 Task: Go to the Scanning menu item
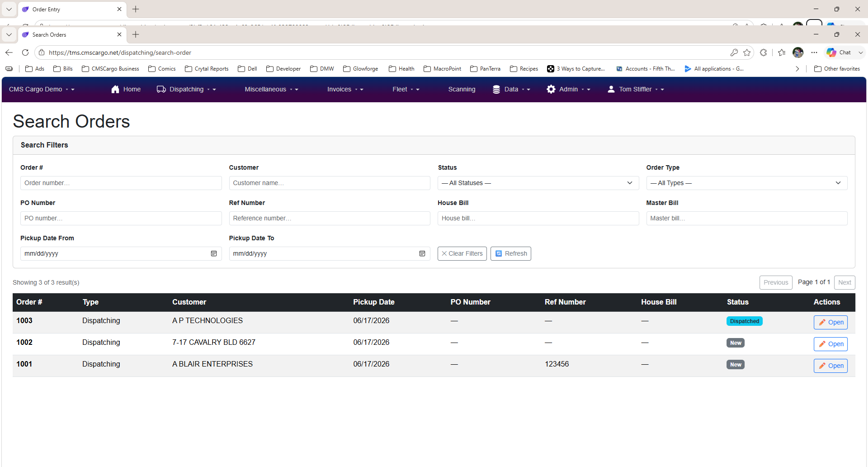tap(462, 89)
